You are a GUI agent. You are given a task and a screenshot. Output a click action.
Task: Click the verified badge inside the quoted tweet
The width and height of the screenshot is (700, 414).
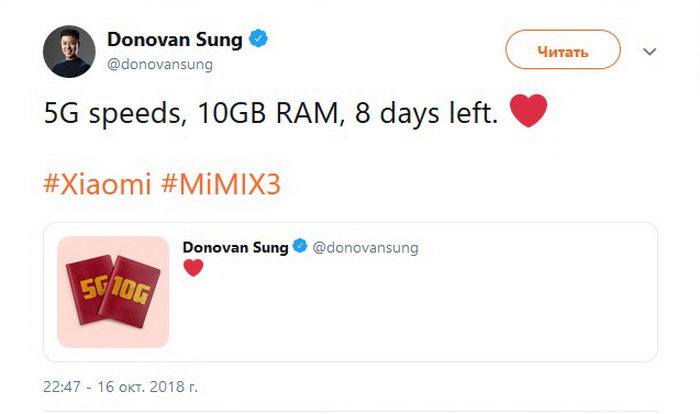(300, 246)
